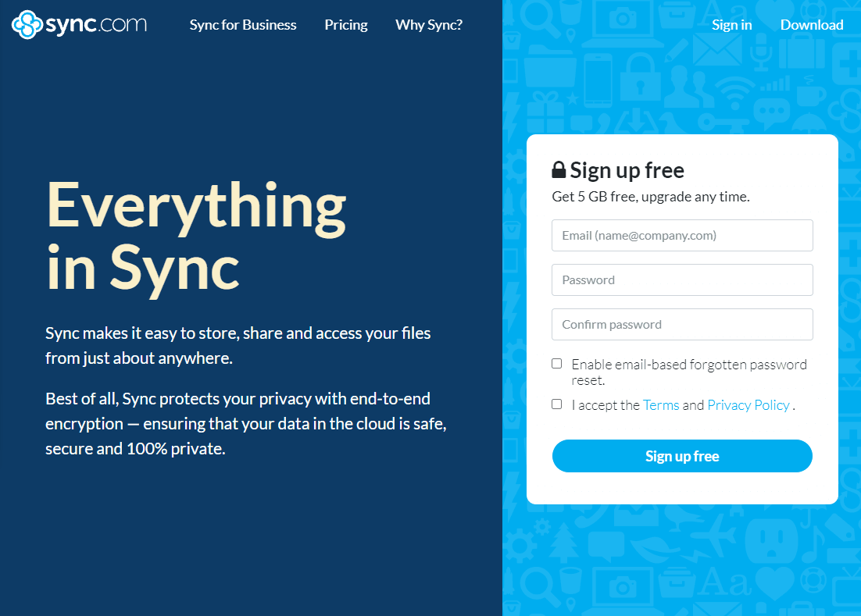The width and height of the screenshot is (861, 616).
Task: Focus the Email input field
Action: [x=682, y=235]
